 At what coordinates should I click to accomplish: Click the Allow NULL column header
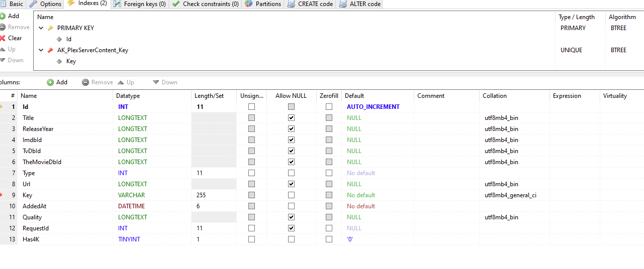click(291, 96)
